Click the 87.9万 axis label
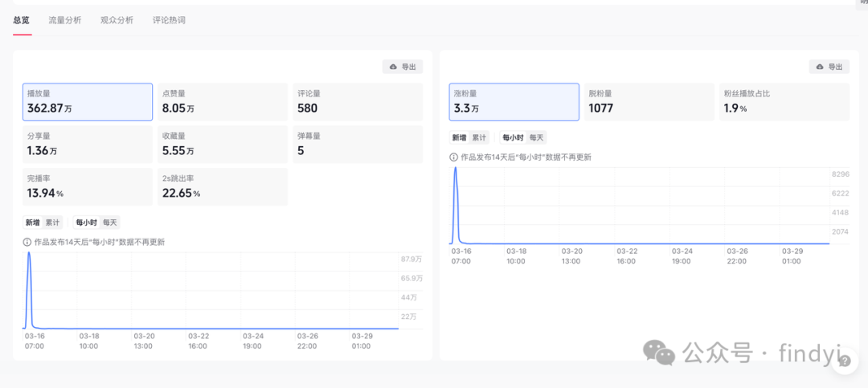 tap(411, 259)
